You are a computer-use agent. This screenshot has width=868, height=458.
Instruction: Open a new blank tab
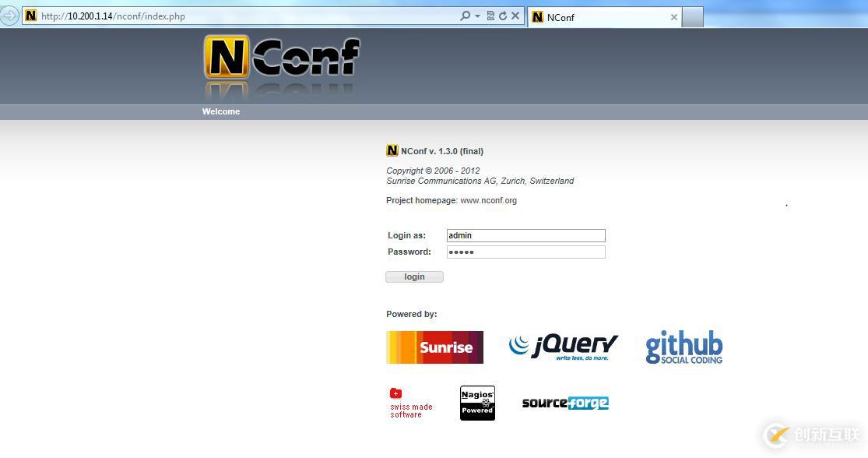click(x=693, y=17)
